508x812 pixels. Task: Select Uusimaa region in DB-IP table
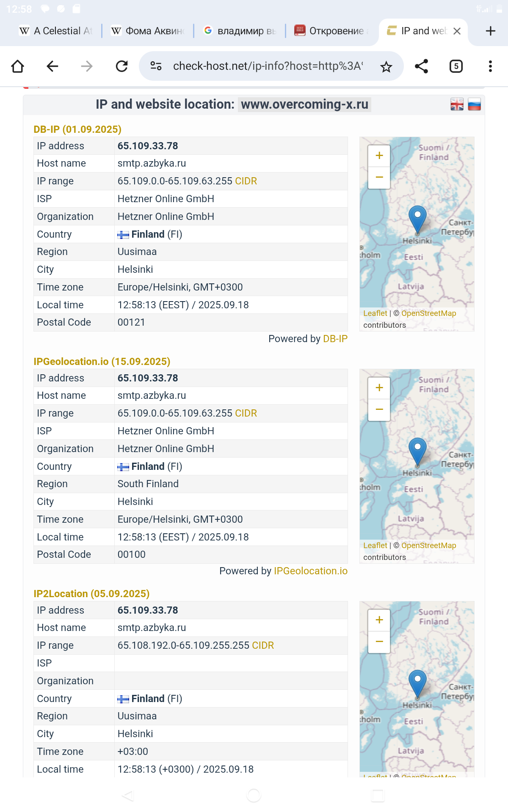(137, 252)
